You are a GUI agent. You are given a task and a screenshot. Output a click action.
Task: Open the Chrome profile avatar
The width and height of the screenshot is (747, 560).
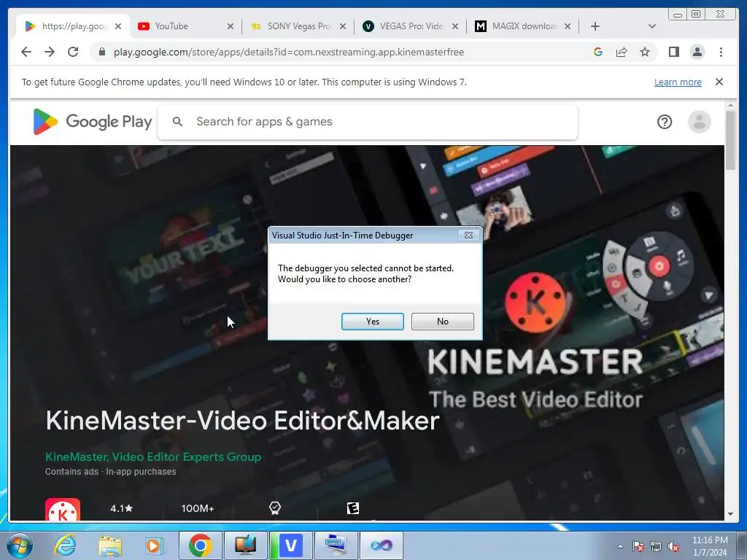697,52
